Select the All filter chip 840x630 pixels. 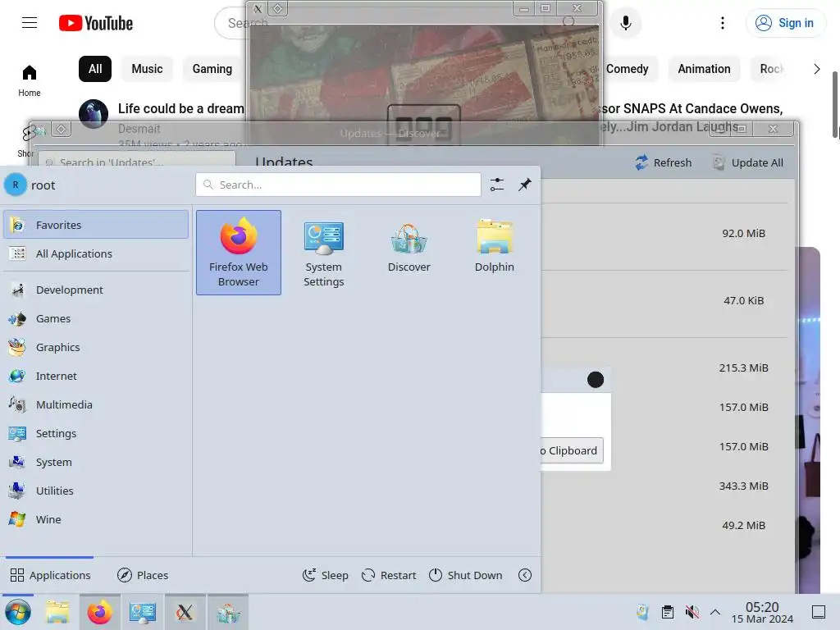(95, 69)
